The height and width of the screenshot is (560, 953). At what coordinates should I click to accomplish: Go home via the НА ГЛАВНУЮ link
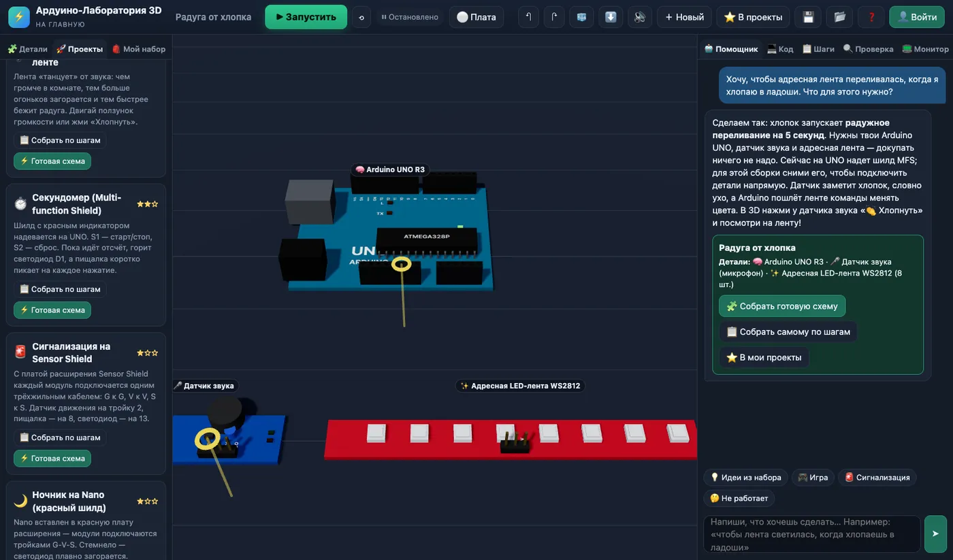[x=60, y=24]
